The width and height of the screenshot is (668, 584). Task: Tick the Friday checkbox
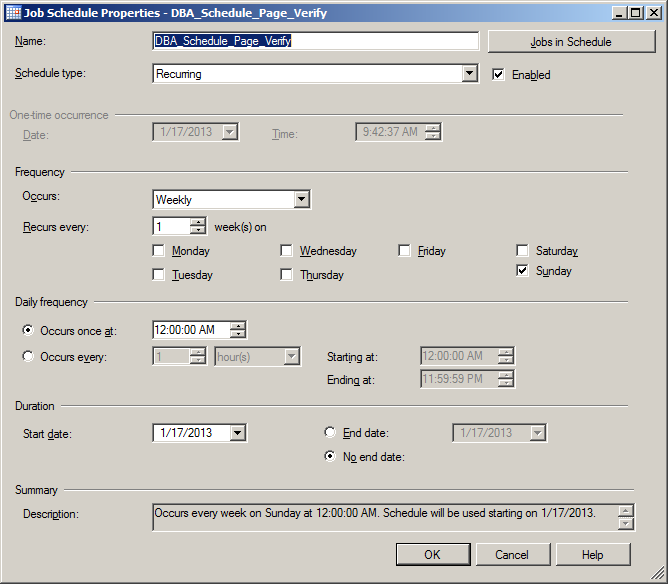(x=405, y=251)
